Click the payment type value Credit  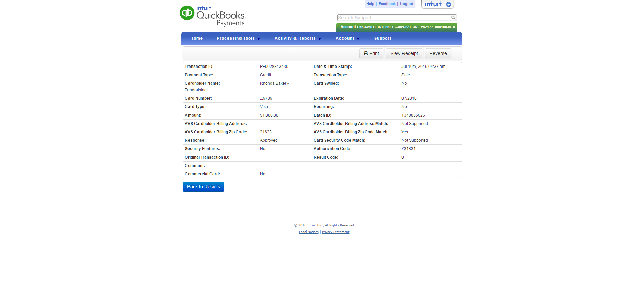coord(266,75)
